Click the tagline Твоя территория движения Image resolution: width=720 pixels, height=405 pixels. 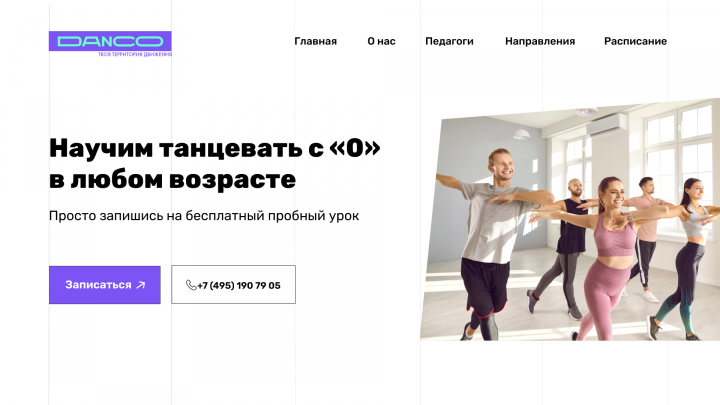point(135,54)
